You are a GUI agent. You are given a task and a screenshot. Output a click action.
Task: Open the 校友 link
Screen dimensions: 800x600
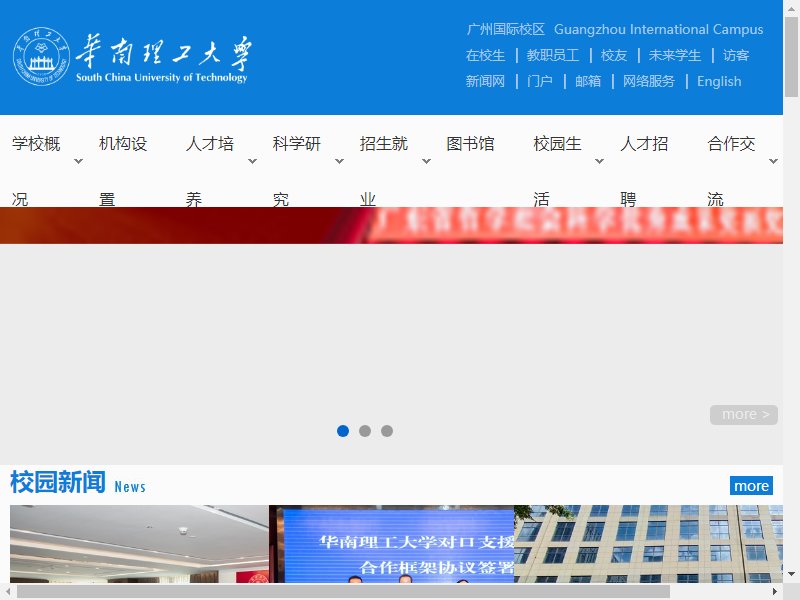pos(614,55)
